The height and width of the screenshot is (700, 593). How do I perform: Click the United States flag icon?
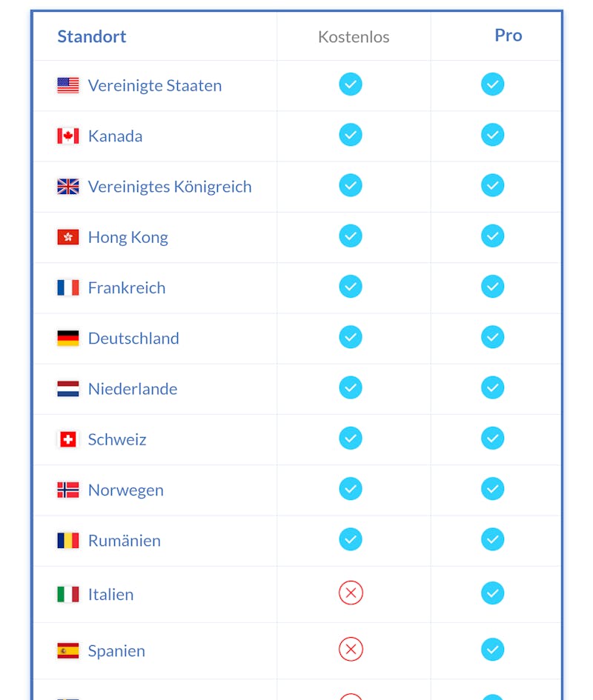point(68,85)
